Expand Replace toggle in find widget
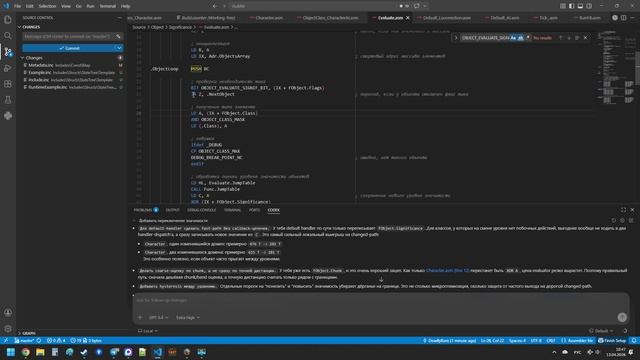Screen dimensions: 640x360 pyautogui.click(x=456, y=38)
